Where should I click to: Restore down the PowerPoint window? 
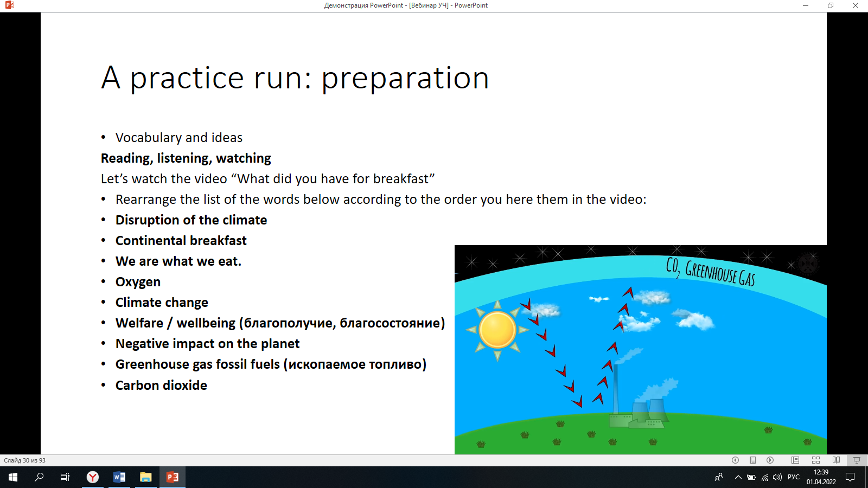tap(830, 5)
